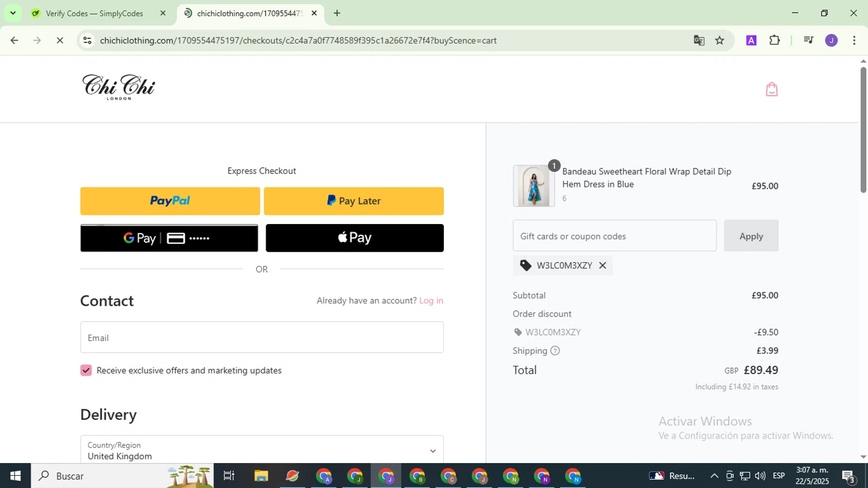Open File Explorer from the taskbar
The width and height of the screenshot is (868, 488).
coord(261,476)
